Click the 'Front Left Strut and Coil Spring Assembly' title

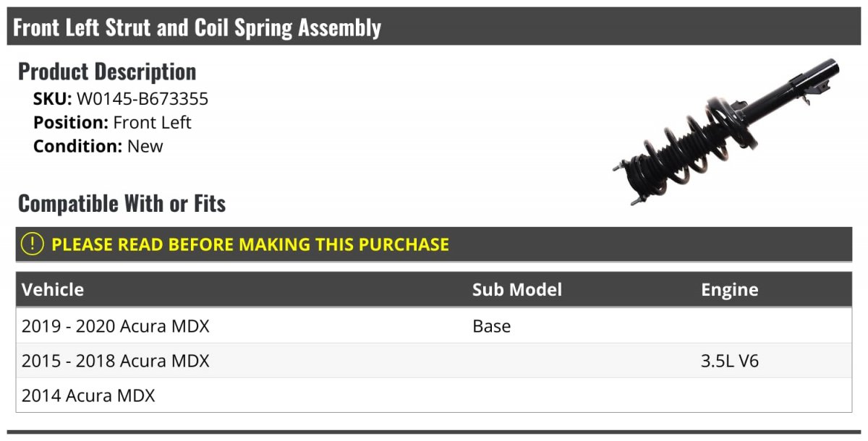(x=197, y=28)
